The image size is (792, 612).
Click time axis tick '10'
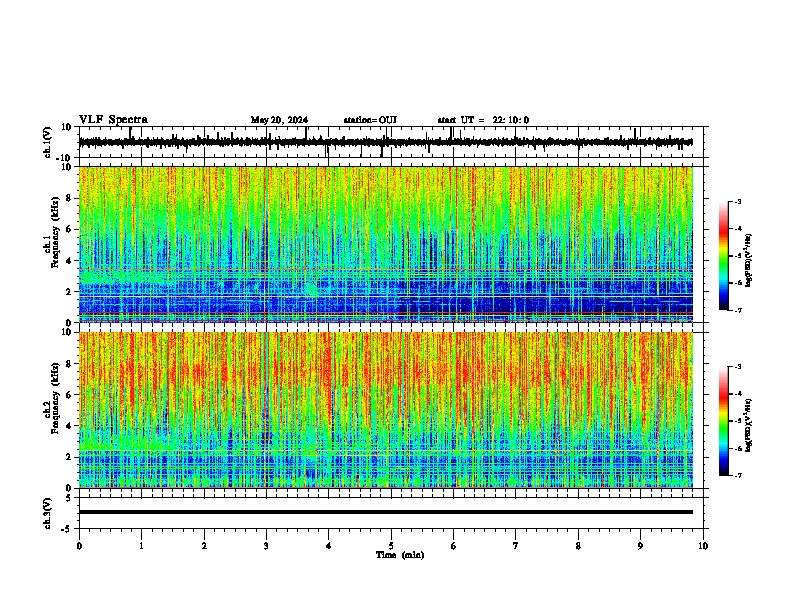pos(703,546)
